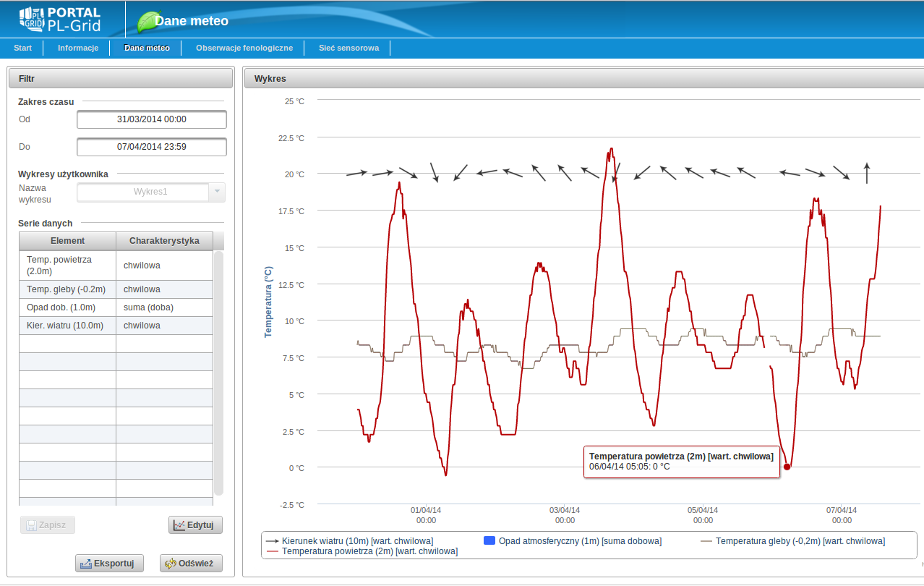Toggle Opad atmosferyczny (1m) legend entry
Viewport: 924px width, 586px height.
[x=572, y=540]
